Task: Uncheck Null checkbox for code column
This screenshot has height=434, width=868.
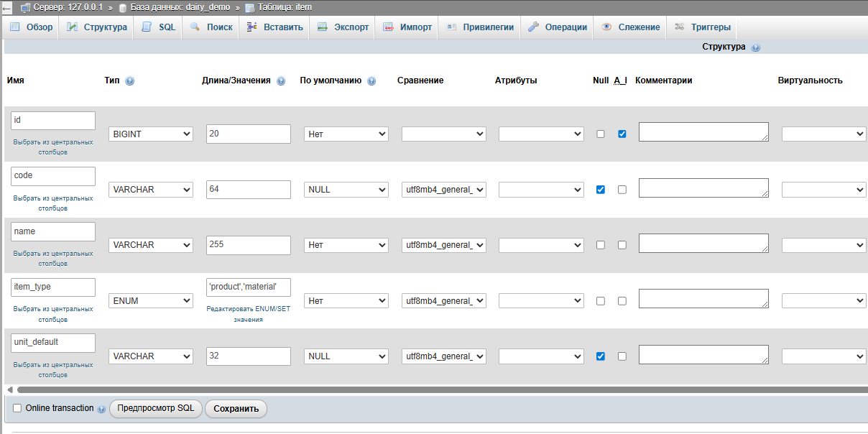Action: point(601,190)
